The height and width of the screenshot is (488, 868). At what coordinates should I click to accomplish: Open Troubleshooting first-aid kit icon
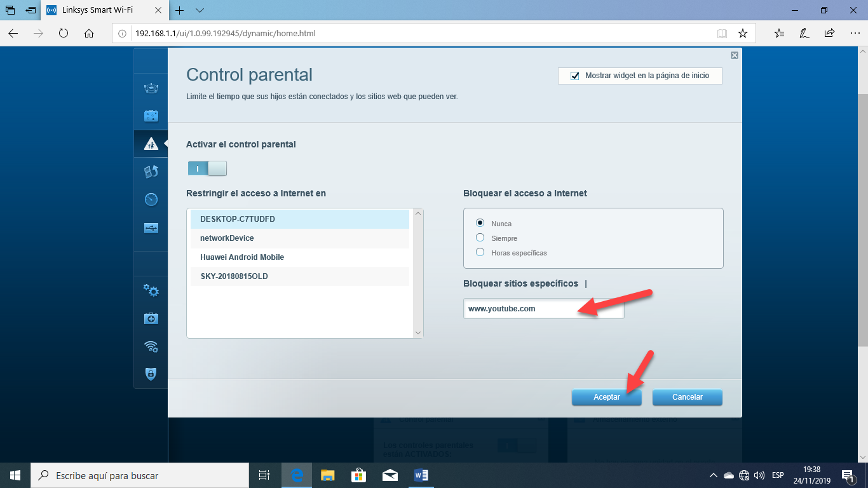[x=151, y=318]
